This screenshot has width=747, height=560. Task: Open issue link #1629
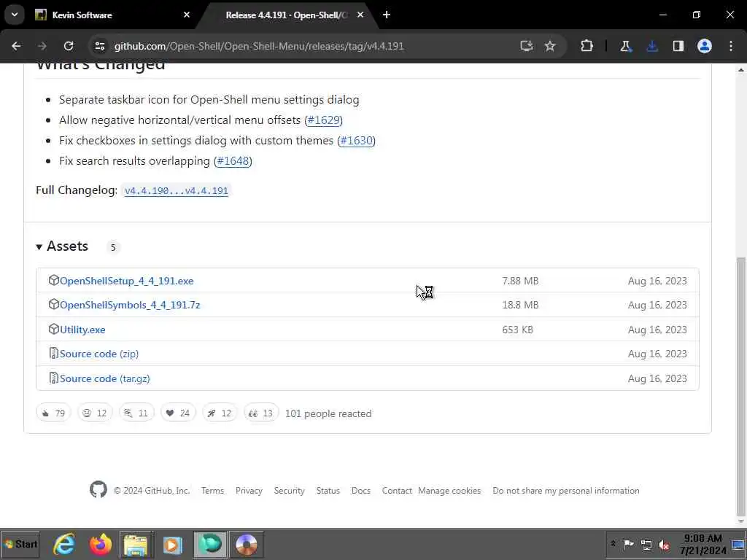click(323, 120)
